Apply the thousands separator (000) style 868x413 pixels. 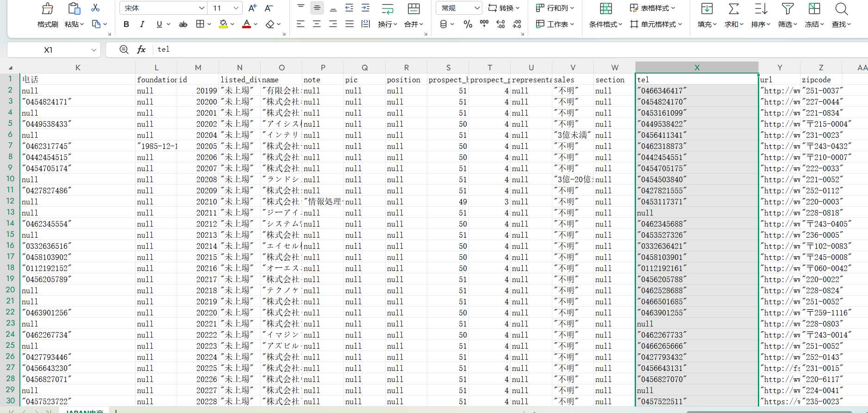[x=484, y=23]
